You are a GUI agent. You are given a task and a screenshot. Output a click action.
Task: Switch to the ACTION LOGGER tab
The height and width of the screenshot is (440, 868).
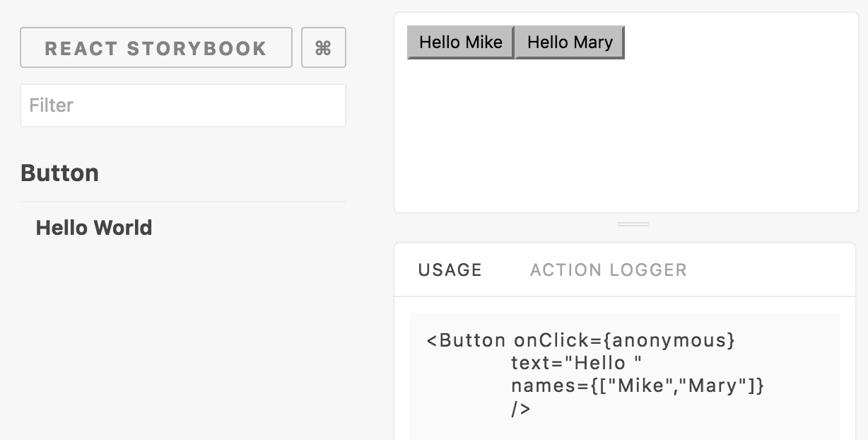pos(609,270)
